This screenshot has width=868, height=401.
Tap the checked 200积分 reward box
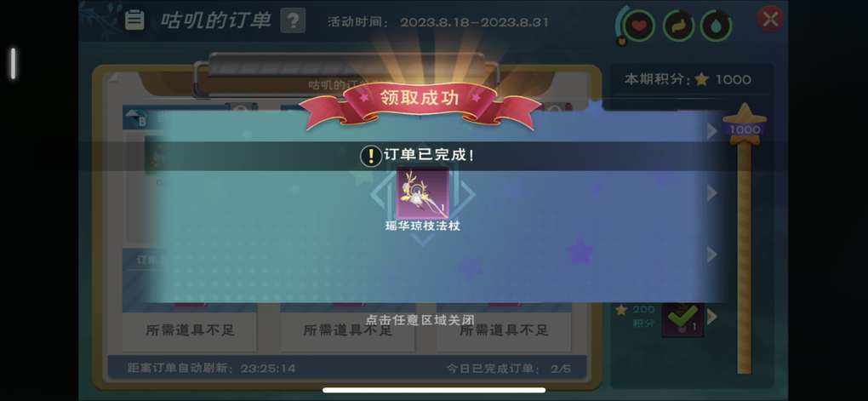pyautogui.click(x=682, y=318)
